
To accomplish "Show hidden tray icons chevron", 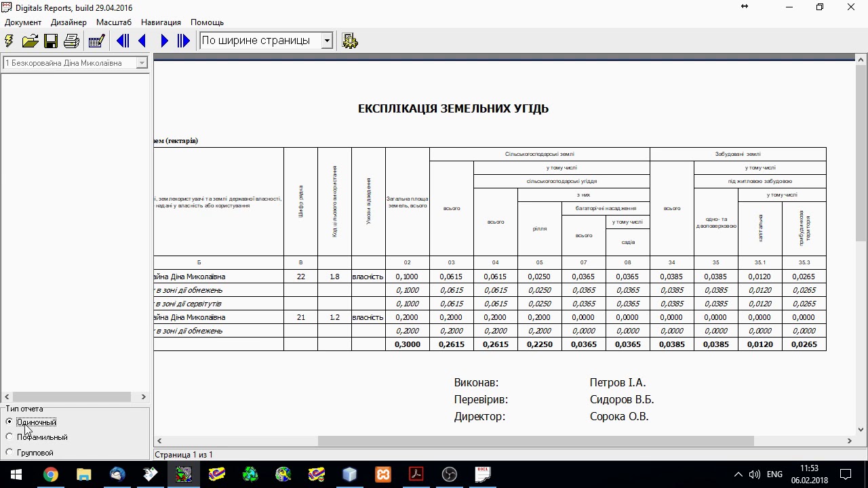I will point(738,474).
